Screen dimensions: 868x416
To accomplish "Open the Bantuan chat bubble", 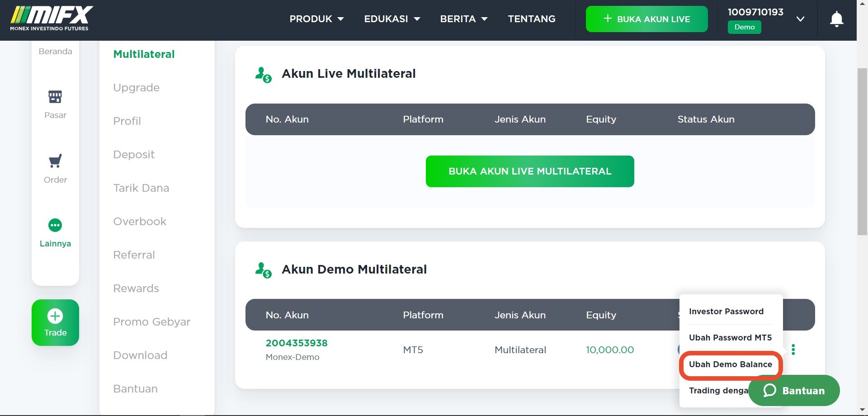I will tap(794, 390).
